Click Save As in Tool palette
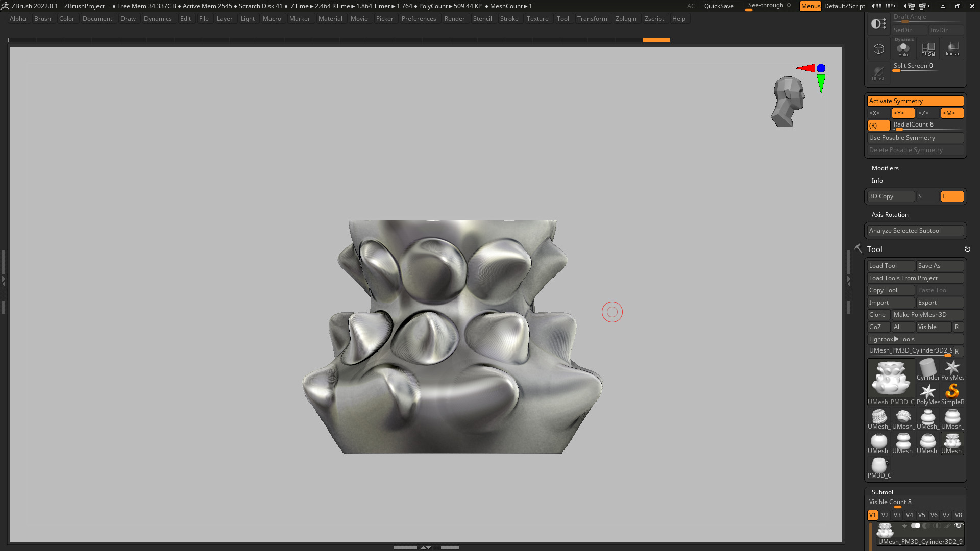This screenshot has height=551, width=980. (940, 266)
